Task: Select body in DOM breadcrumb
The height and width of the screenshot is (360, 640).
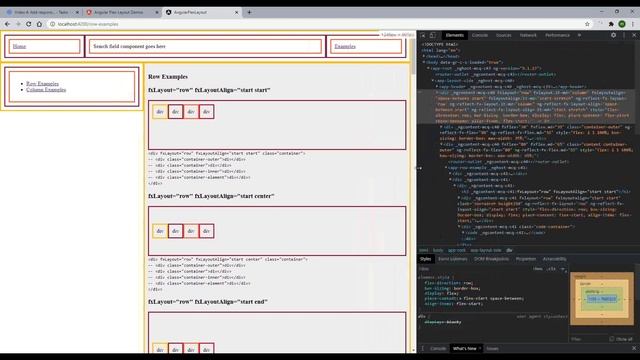Action: click(x=438, y=250)
